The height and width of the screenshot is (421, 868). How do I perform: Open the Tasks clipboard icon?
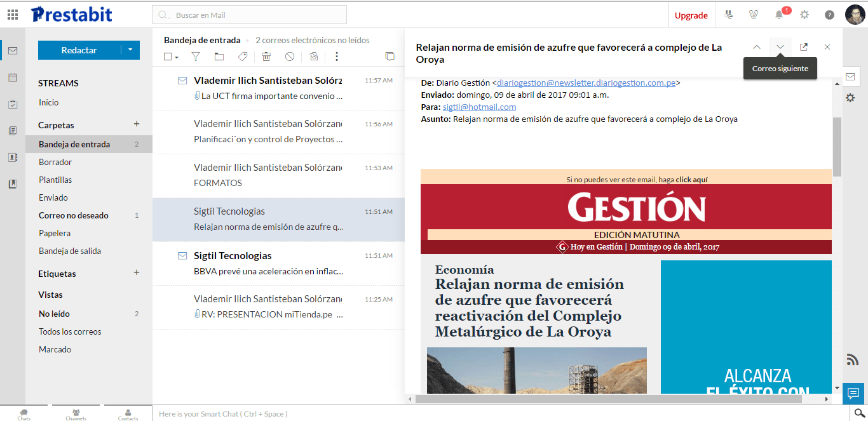13,104
